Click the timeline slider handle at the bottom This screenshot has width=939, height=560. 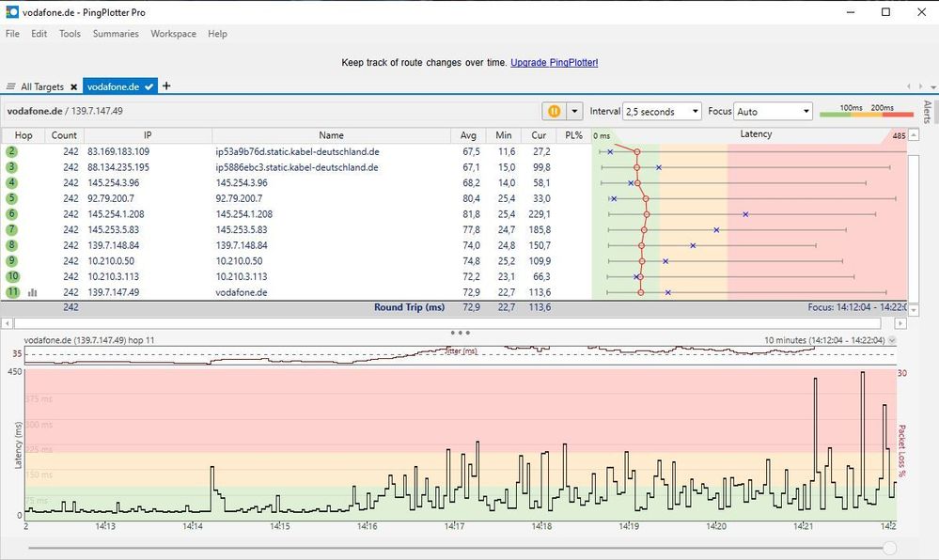click(889, 548)
